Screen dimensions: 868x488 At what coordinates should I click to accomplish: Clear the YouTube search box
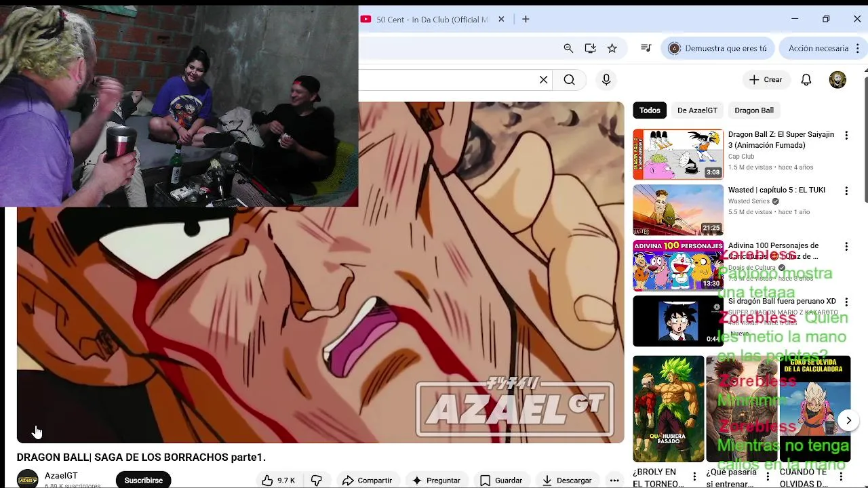pos(543,80)
